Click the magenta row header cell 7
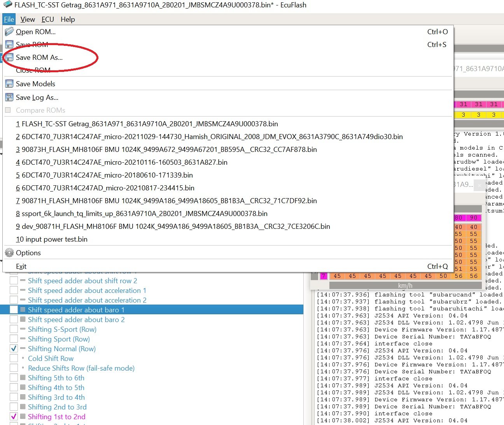Image resolution: width=504 pixels, height=425 pixels. [x=324, y=276]
